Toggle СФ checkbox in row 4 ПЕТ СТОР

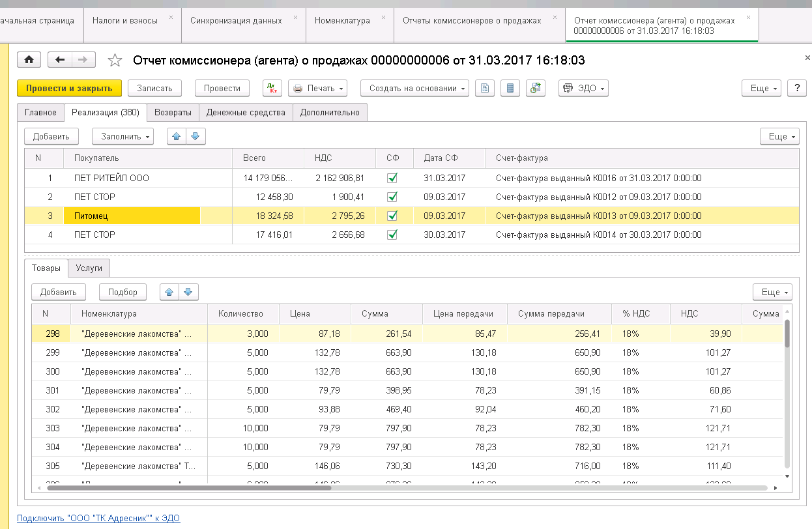pos(392,235)
